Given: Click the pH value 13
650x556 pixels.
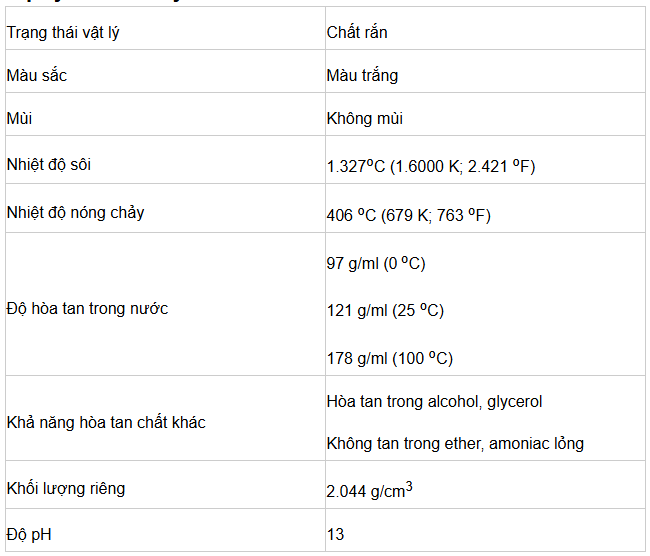Looking at the screenshot, I should coord(335,534).
